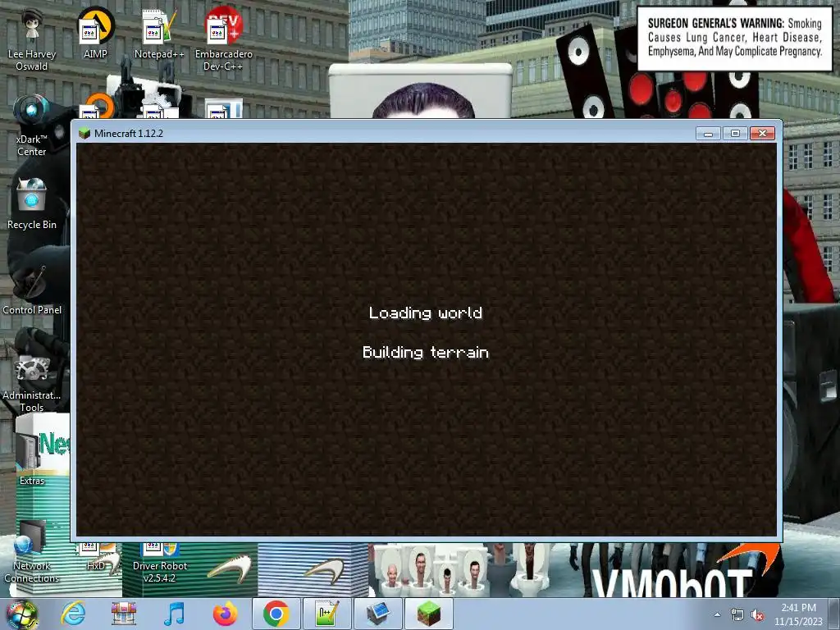Open the music note taskbar icon
Image resolution: width=840 pixels, height=630 pixels.
tap(174, 614)
